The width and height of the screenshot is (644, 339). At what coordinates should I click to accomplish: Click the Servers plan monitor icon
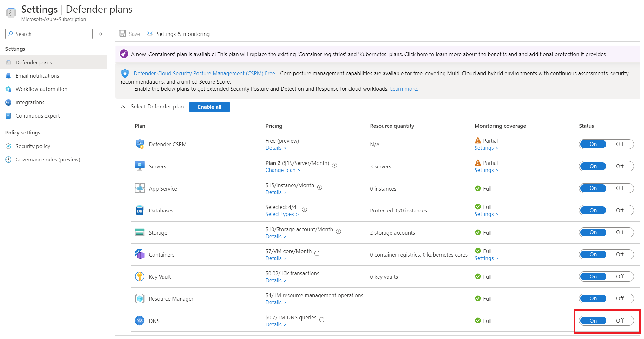tap(140, 166)
